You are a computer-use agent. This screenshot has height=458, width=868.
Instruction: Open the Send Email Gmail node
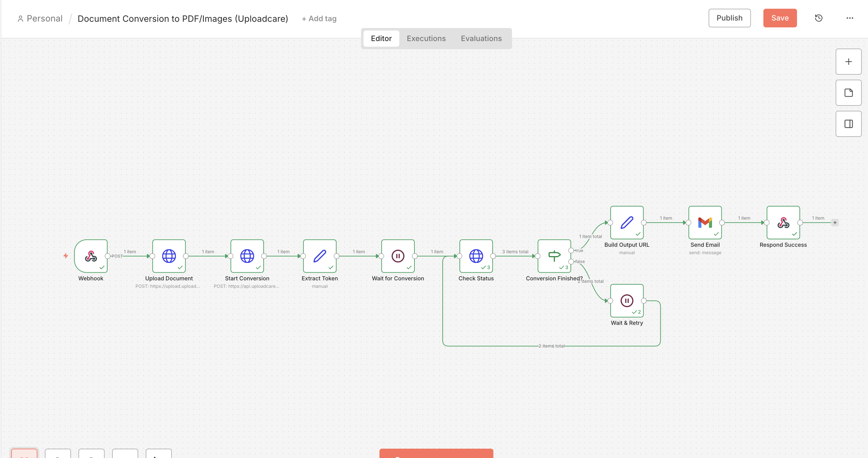coord(705,222)
